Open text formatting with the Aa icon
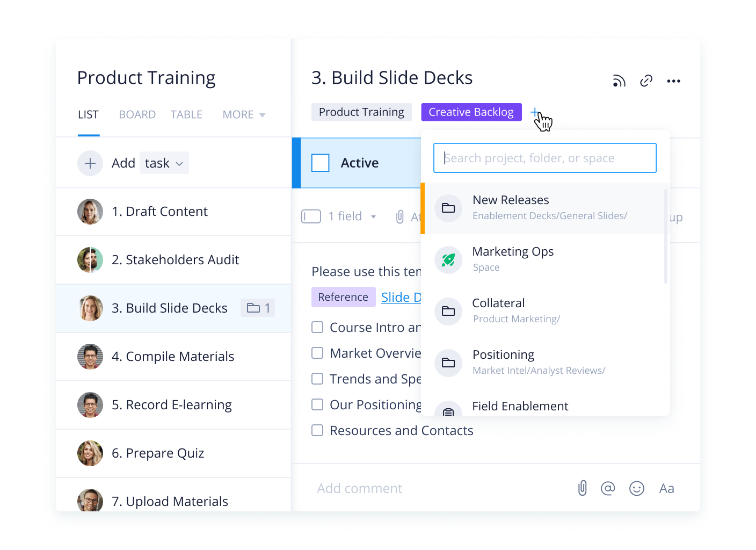756x550 pixels. coord(666,488)
